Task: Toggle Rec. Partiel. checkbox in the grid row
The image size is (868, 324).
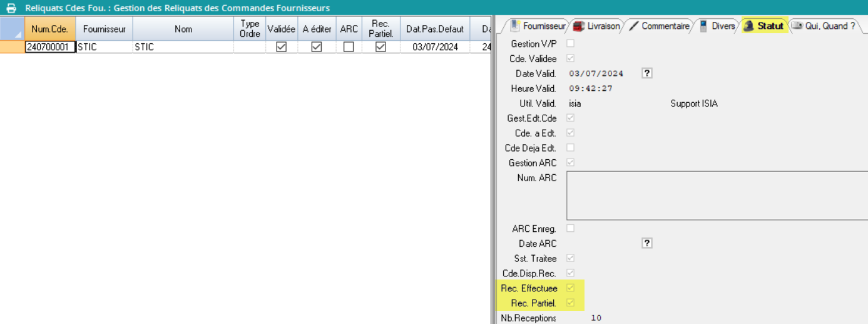Action: pos(380,47)
